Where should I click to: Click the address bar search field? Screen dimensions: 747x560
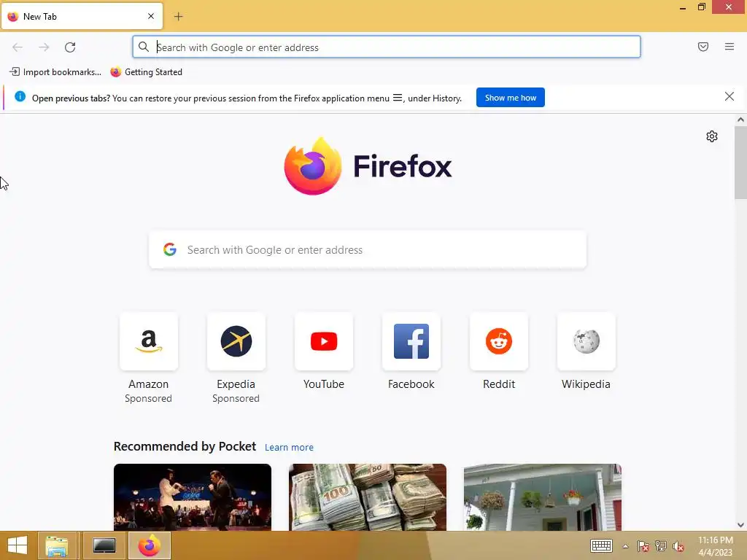pyautogui.click(x=387, y=47)
